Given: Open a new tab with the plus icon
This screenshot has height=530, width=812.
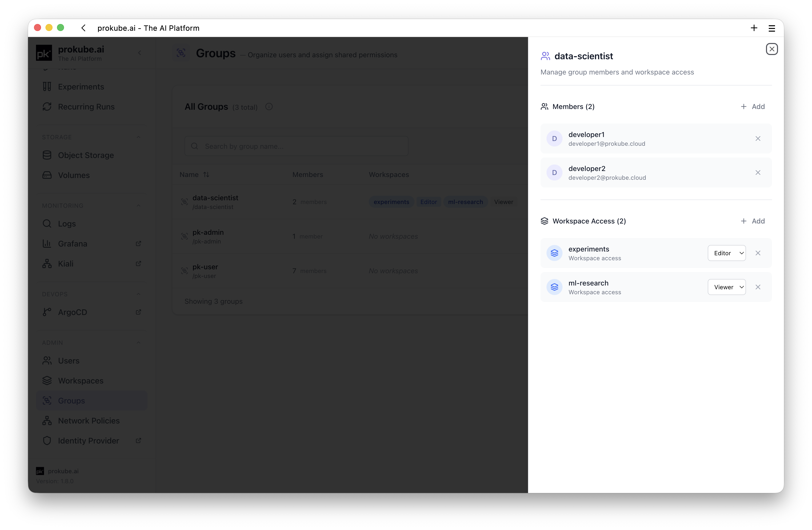Looking at the screenshot, I should pos(754,28).
